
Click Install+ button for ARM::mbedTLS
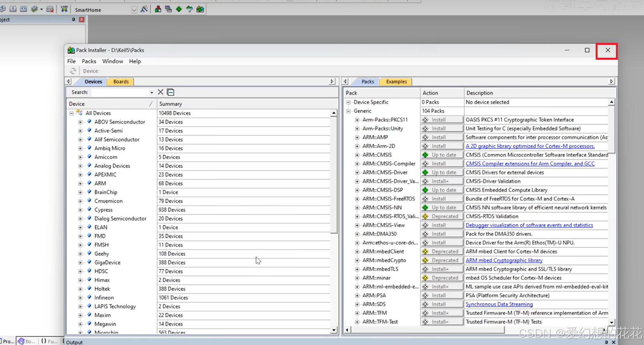pos(442,269)
